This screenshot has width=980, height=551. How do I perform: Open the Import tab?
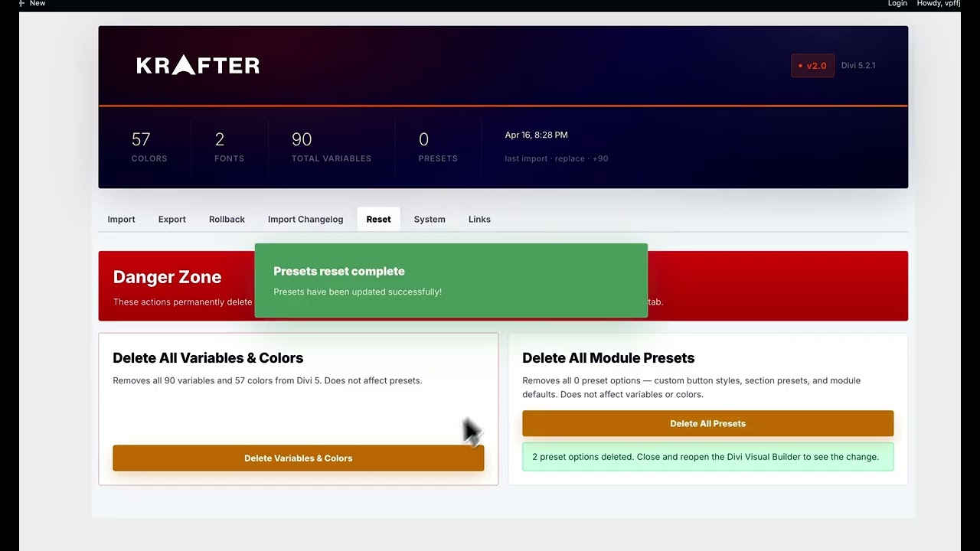121,219
